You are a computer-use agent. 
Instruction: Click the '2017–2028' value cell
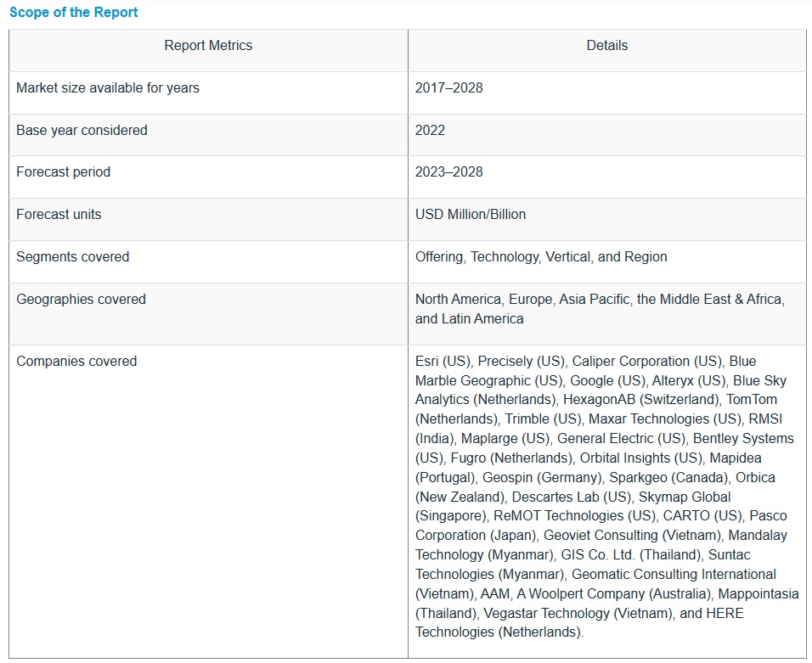click(448, 88)
